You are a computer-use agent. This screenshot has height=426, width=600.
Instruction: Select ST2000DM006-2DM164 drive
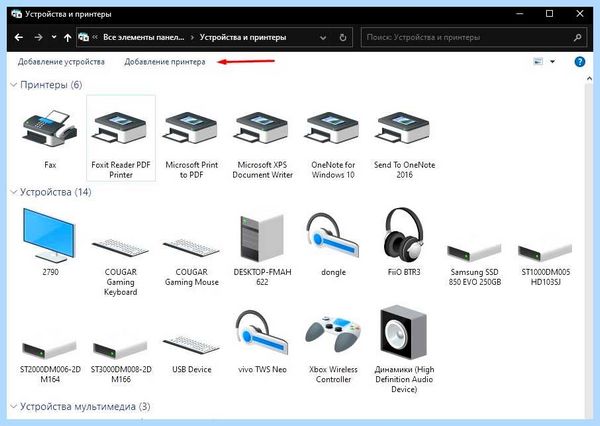coord(50,349)
